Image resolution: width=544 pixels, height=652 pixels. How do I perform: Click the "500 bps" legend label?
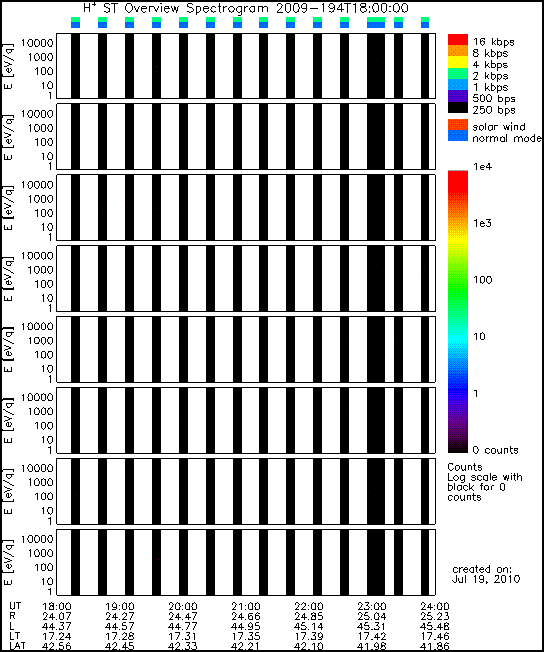[x=494, y=99]
